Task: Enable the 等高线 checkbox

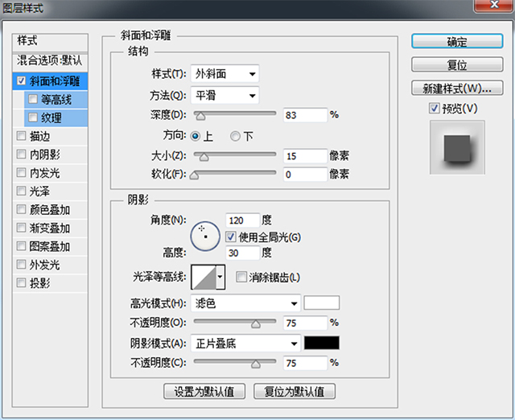Action: pyautogui.click(x=33, y=99)
